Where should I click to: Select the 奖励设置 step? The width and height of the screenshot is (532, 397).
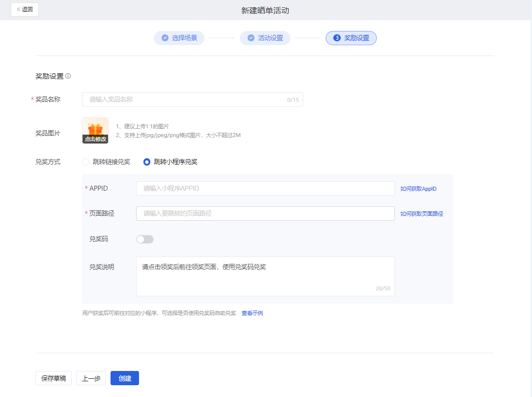[351, 38]
